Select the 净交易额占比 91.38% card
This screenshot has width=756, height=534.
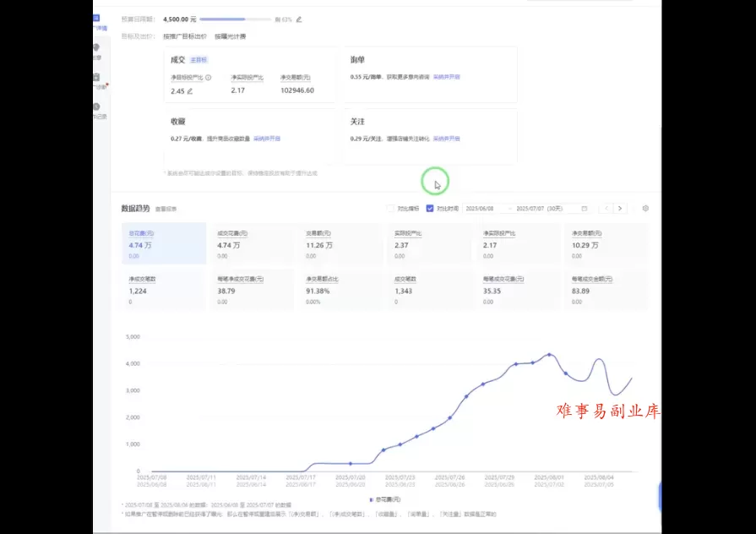coord(341,290)
